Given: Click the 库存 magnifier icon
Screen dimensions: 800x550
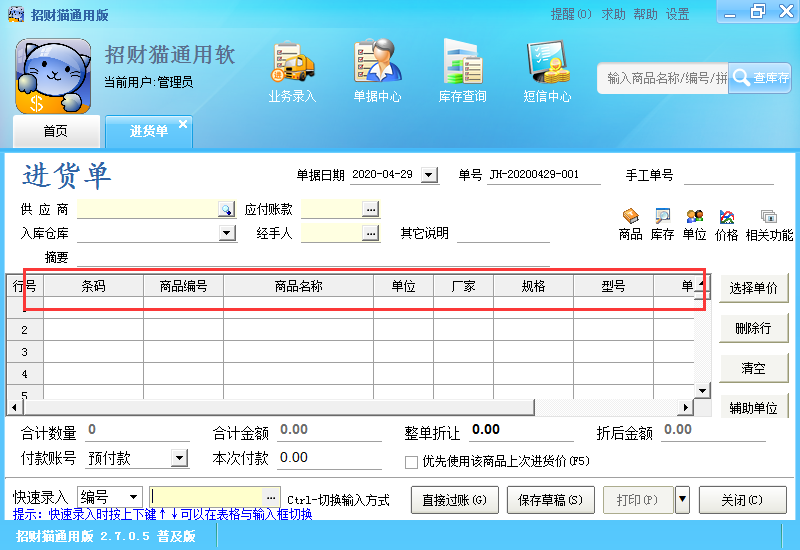Looking at the screenshot, I should click(x=662, y=216).
